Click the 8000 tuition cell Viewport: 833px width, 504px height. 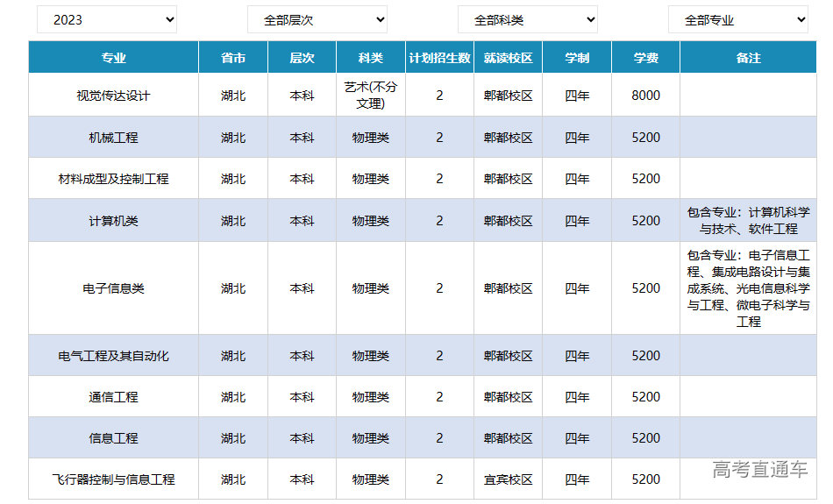(x=645, y=96)
